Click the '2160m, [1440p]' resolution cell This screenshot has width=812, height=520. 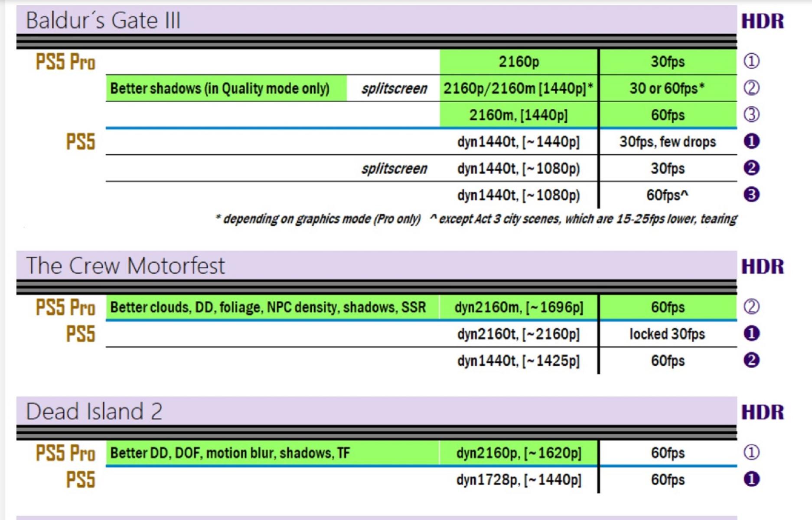point(519,115)
